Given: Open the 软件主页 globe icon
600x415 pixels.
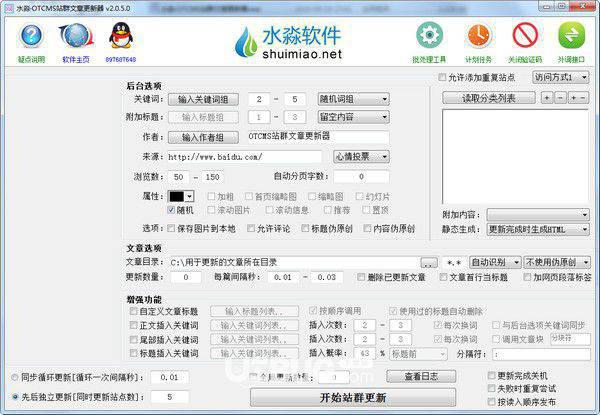Looking at the screenshot, I should pyautogui.click(x=76, y=36).
